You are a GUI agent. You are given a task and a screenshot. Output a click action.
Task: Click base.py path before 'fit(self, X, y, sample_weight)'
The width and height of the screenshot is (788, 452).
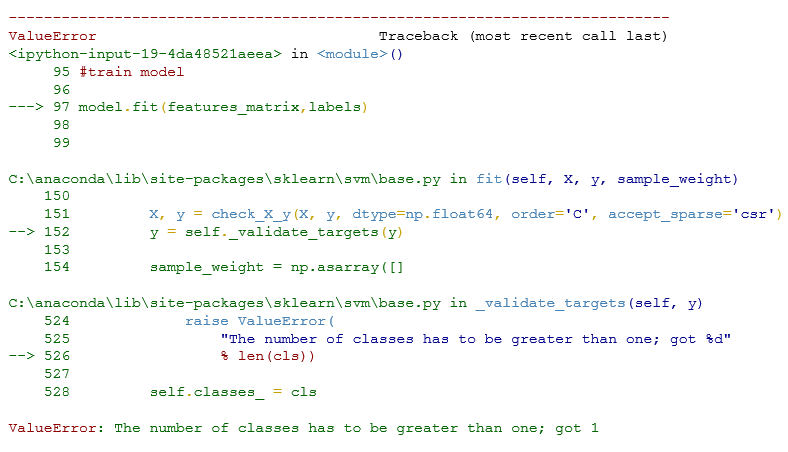tap(225, 179)
